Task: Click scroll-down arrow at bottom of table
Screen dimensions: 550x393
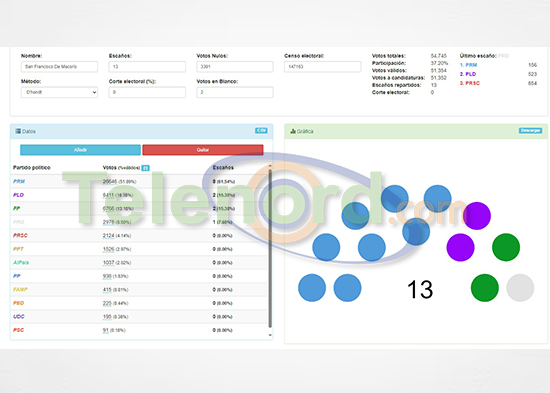Action: coord(270,335)
